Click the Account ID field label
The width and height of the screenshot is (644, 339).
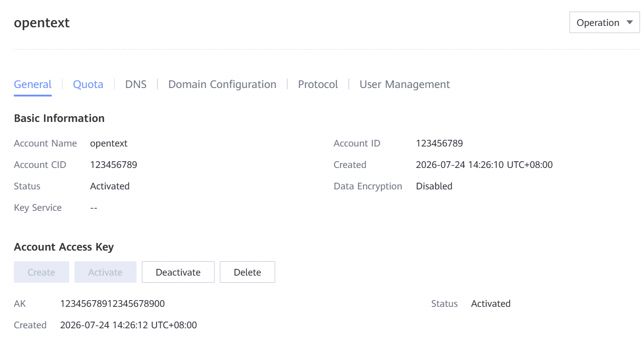tap(357, 143)
